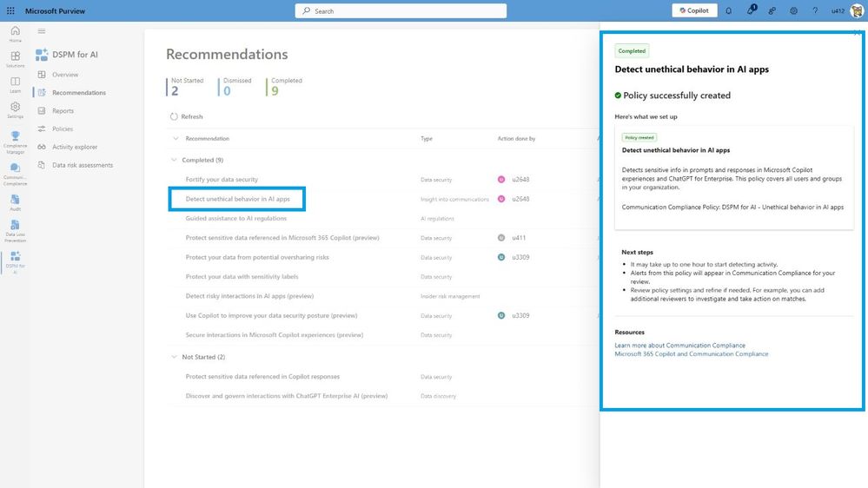Click the Type column header
868x488 pixels.
pos(427,139)
